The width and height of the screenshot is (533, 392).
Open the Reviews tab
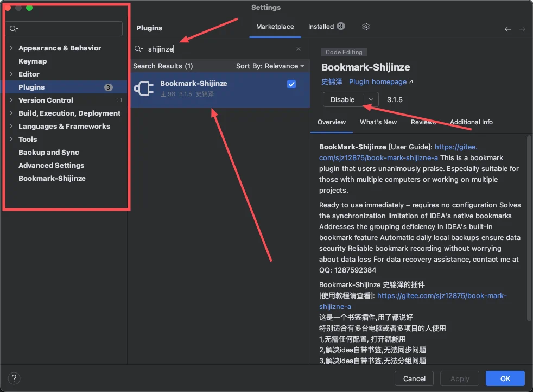[423, 122]
